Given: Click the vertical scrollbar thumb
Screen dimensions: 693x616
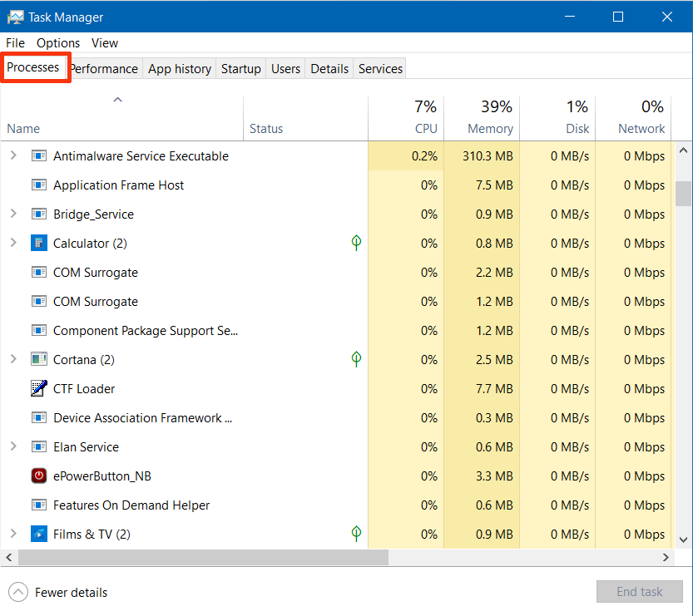Looking at the screenshot, I should pos(683,194).
